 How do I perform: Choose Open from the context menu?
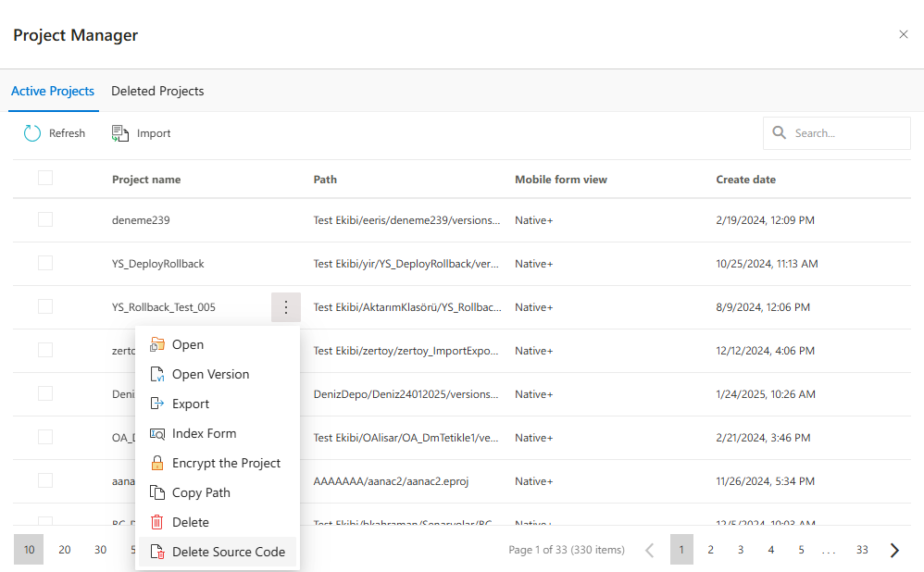tap(216, 344)
